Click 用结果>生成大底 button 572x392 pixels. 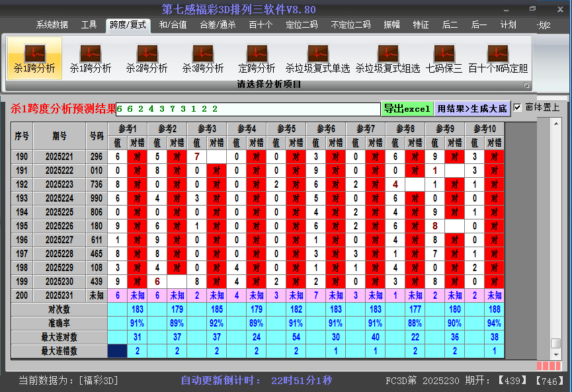pyautogui.click(x=471, y=108)
